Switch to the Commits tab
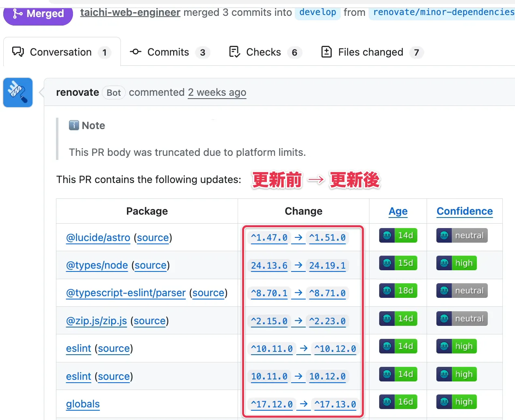 pyautogui.click(x=170, y=52)
